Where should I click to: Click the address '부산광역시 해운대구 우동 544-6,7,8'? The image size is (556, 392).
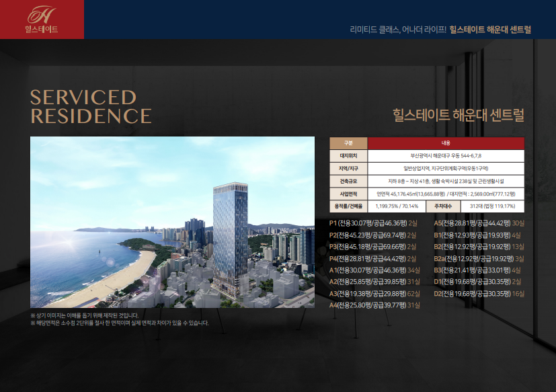[446, 156]
